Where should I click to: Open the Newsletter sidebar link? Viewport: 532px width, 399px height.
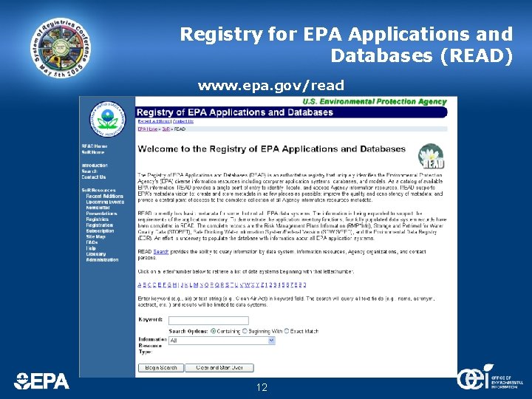pyautogui.click(x=98, y=208)
